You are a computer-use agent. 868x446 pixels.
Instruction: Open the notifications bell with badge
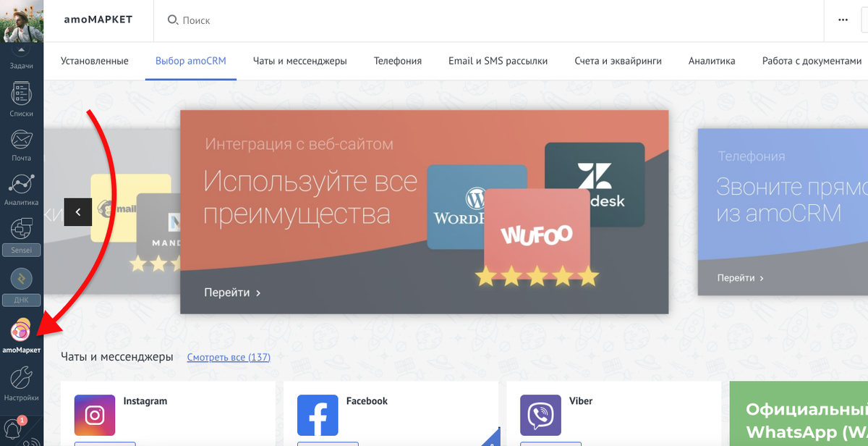tap(14, 427)
